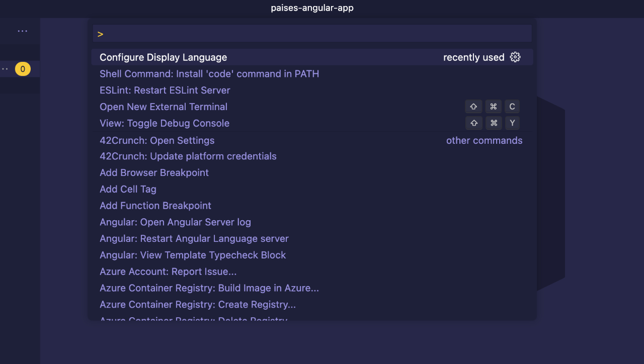Choose Add Browser Breakpoint
This screenshot has width=644, height=364.
coord(312,172)
